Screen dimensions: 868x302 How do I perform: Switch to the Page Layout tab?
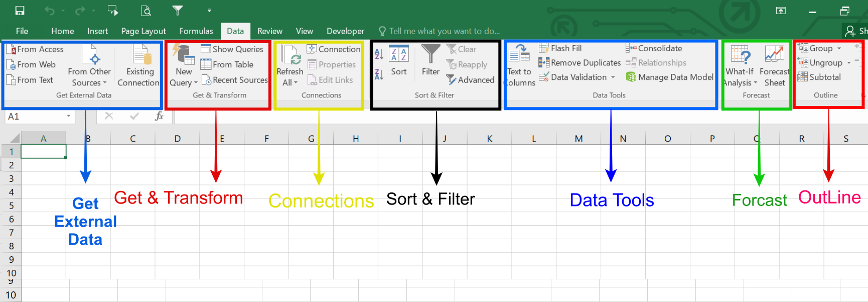coord(143,31)
